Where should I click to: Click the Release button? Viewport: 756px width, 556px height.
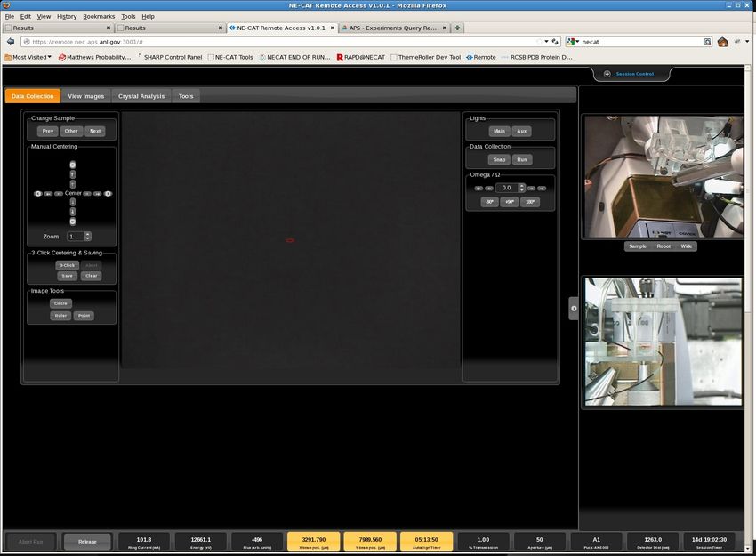(x=87, y=542)
